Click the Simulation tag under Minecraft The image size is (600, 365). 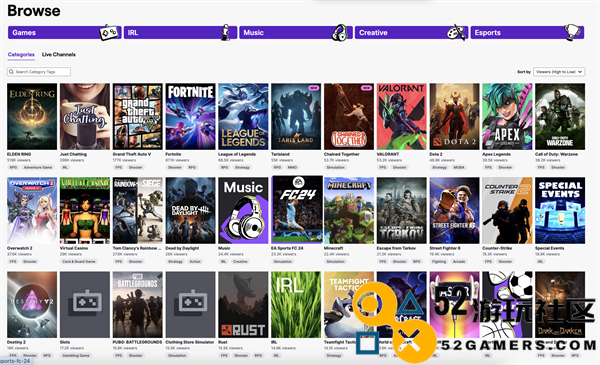(x=336, y=261)
